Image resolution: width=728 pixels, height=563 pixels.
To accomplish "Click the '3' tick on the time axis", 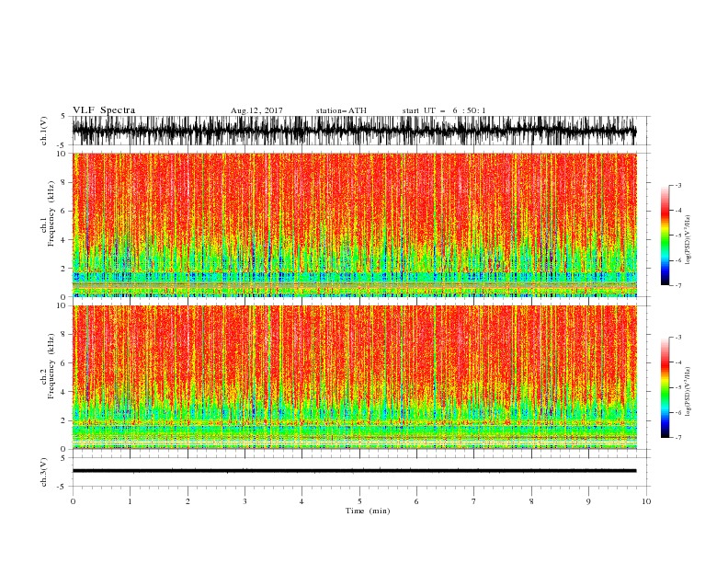I will pos(245,501).
